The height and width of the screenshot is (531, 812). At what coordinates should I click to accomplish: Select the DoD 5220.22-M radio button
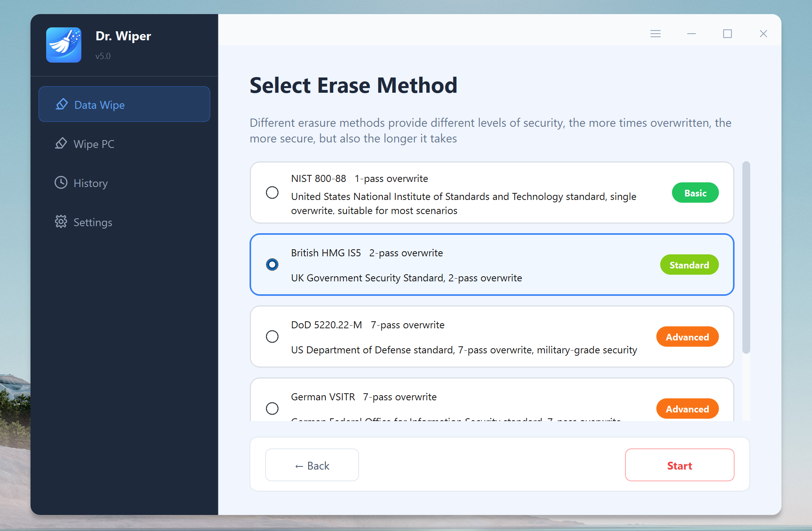click(272, 337)
